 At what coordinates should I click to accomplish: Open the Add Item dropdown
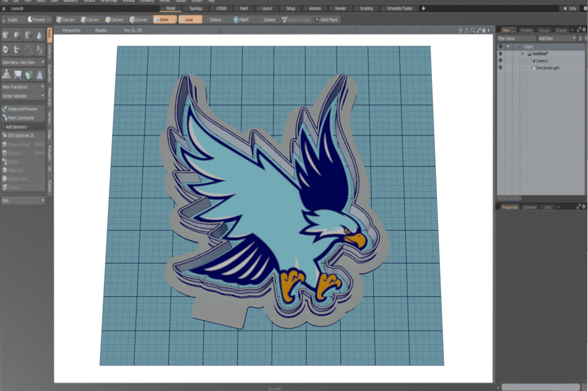point(556,38)
